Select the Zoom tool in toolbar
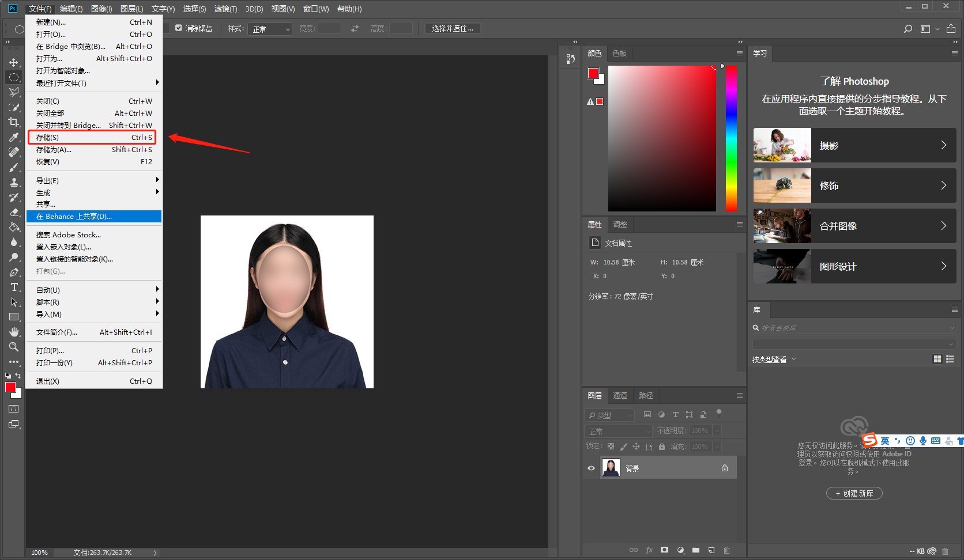This screenshot has width=964, height=560. [x=14, y=347]
